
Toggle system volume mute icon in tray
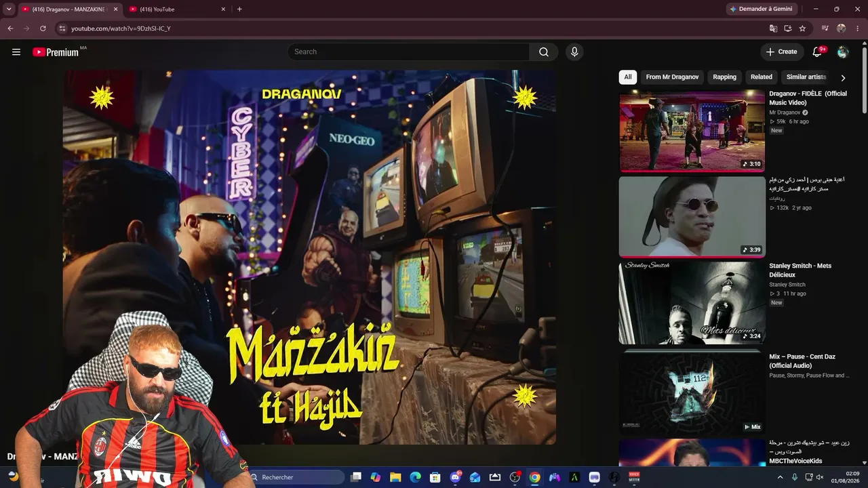pyautogui.click(x=820, y=477)
